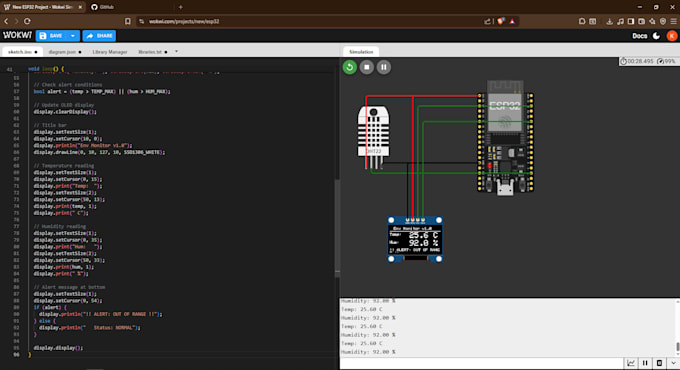Pause the simulation with the round pause button
The width and height of the screenshot is (680, 370).
point(383,67)
